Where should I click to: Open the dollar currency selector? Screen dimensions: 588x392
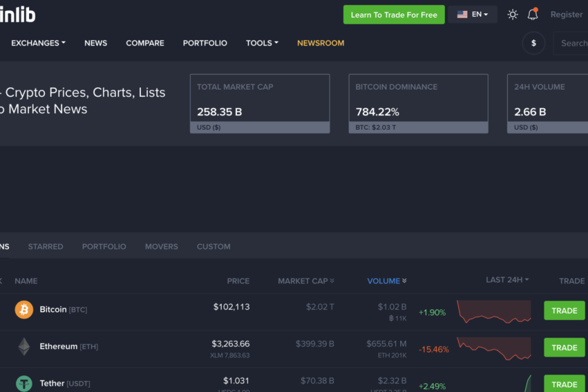[534, 43]
